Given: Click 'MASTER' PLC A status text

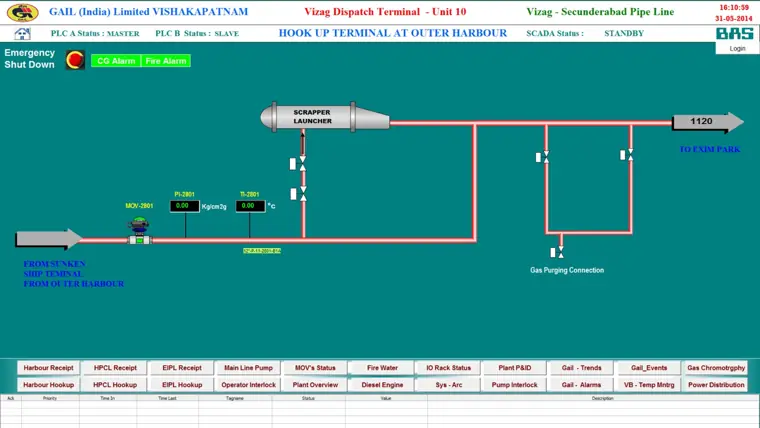Looking at the screenshot, I should point(123,33).
